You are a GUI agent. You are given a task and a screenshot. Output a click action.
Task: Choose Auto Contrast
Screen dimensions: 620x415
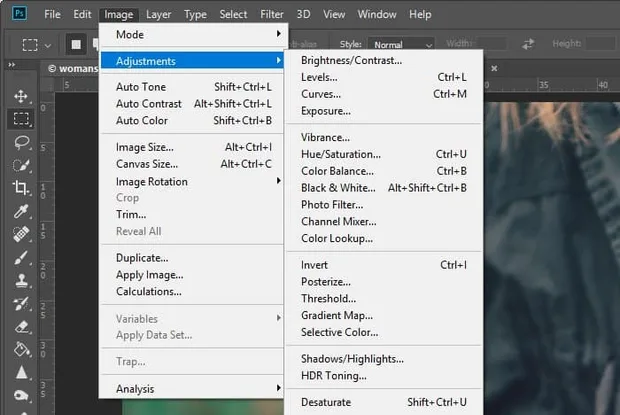(193, 104)
